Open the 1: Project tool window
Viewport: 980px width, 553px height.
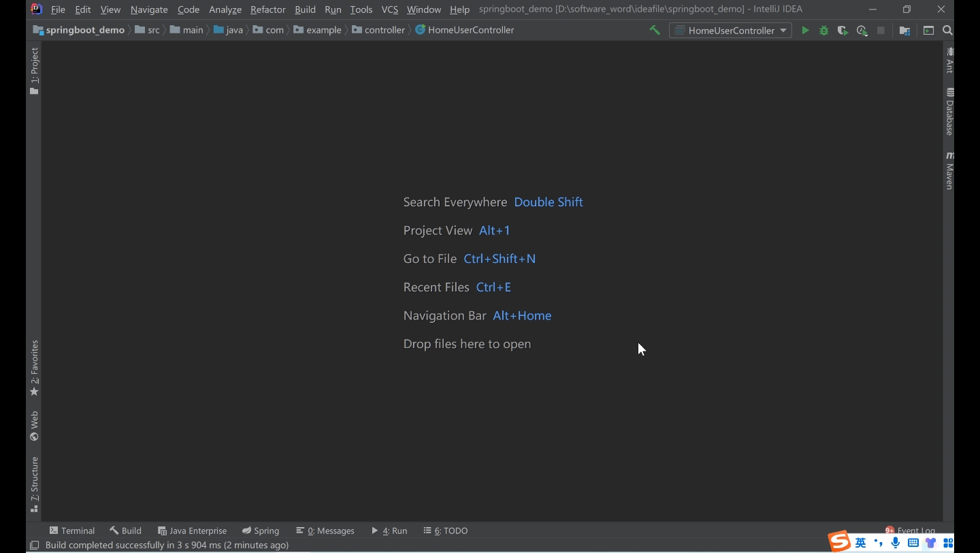tap(34, 71)
